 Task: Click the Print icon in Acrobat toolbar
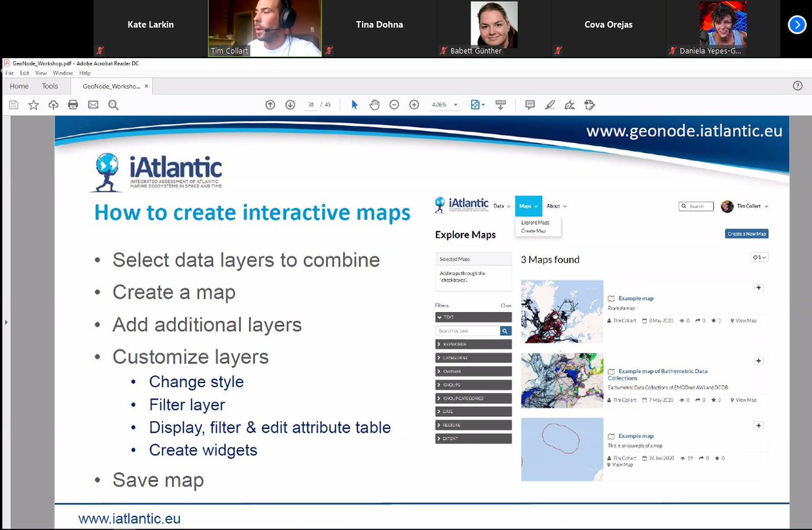[73, 105]
